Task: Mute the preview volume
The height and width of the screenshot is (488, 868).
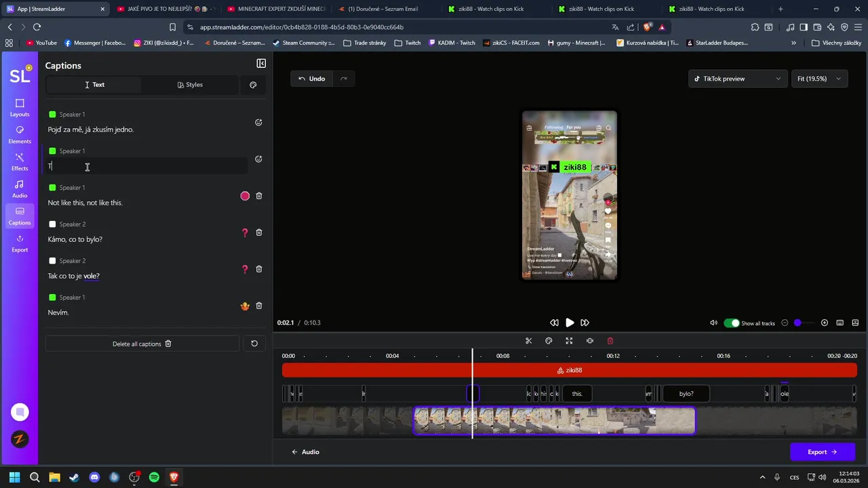Action: coord(713,323)
